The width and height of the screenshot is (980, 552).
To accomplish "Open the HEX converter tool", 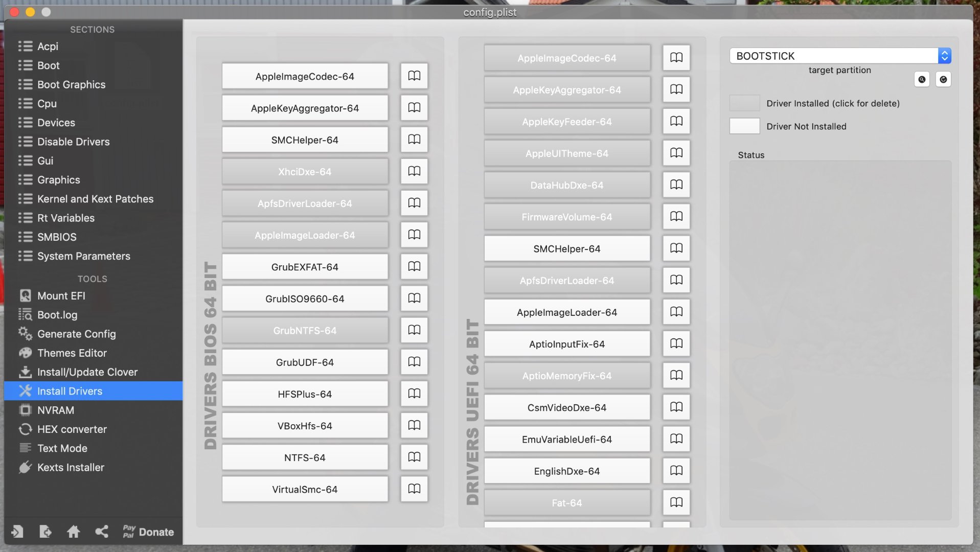I will [93, 429].
